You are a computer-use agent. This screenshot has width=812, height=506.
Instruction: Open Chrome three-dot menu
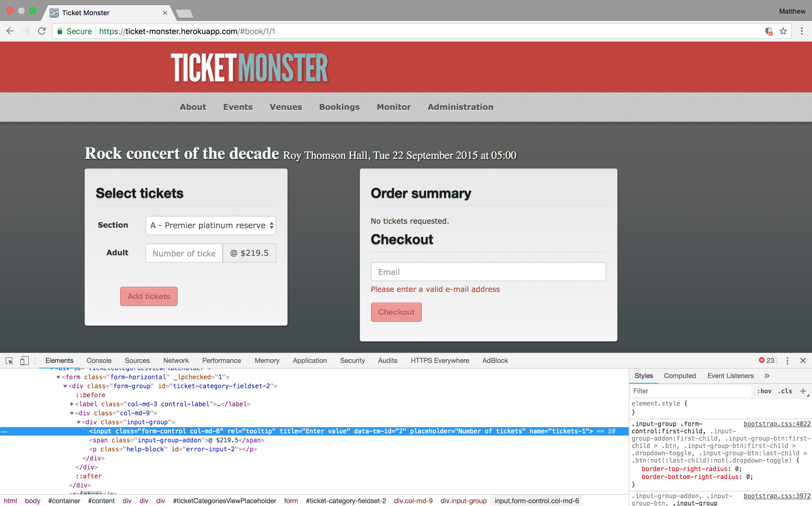point(802,31)
